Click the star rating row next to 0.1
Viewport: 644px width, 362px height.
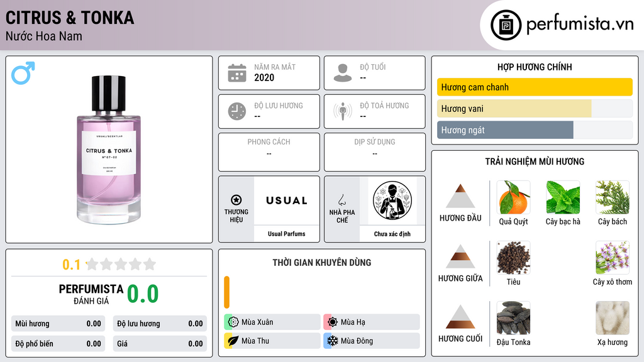point(121,264)
